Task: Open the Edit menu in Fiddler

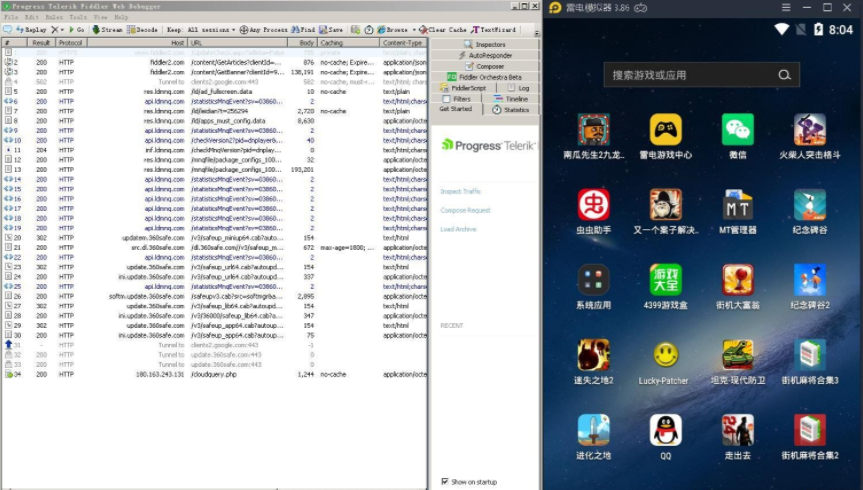Action: click(x=31, y=17)
